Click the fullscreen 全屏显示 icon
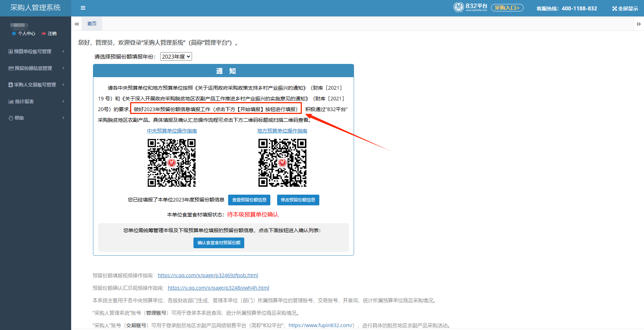The image size is (644, 330). pos(614,9)
